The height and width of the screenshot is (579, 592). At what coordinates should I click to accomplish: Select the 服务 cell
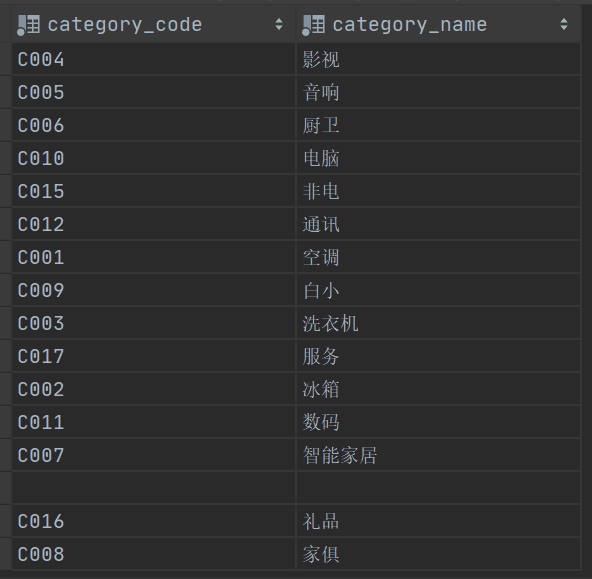tap(438, 356)
